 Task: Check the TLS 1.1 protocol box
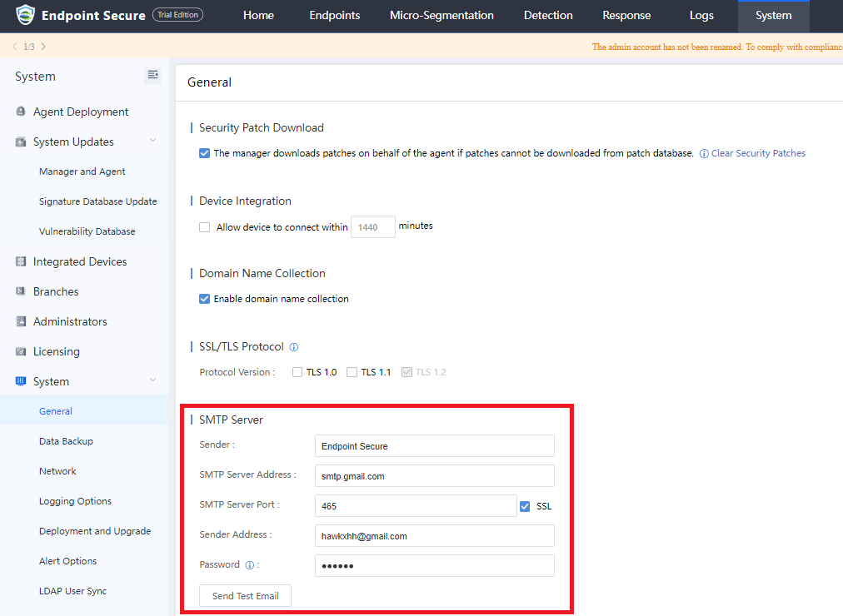352,372
